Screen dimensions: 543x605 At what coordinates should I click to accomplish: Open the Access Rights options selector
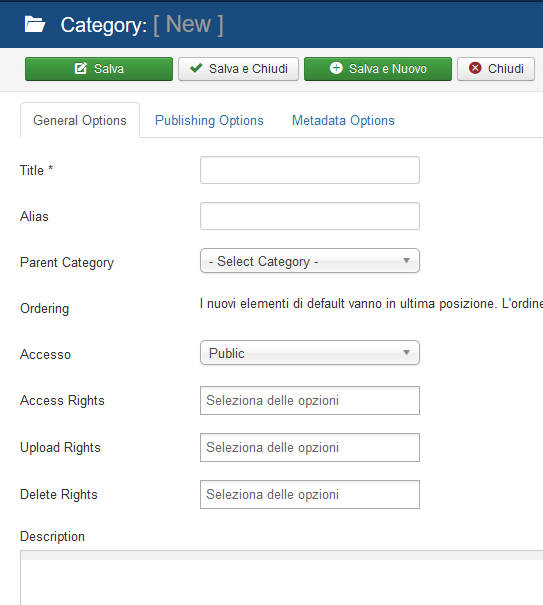coord(310,401)
